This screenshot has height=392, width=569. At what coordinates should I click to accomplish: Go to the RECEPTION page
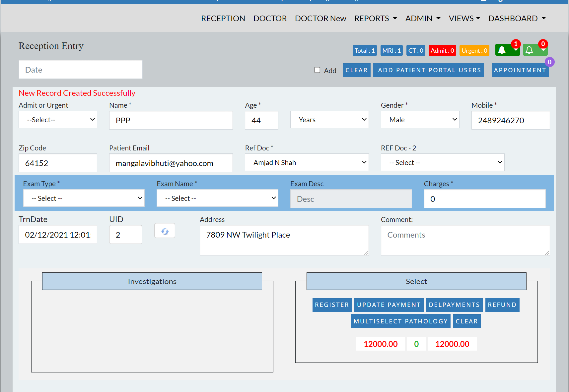coord(223,19)
